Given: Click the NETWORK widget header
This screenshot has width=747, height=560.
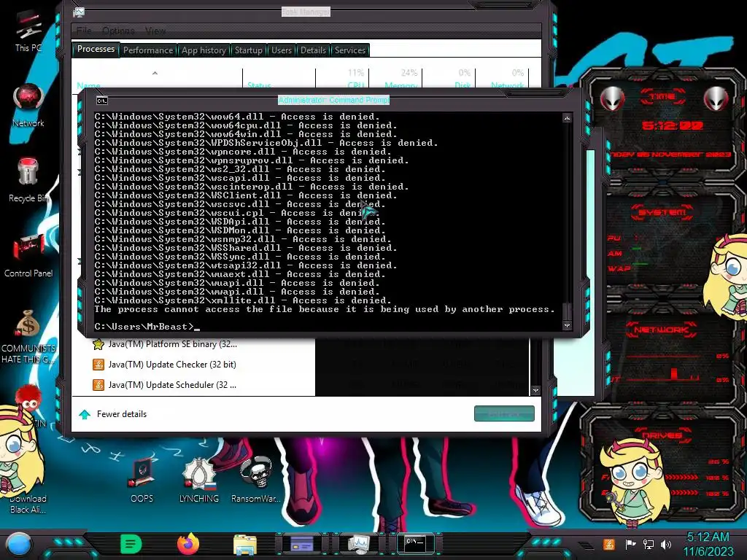Looking at the screenshot, I should pyautogui.click(x=662, y=330).
